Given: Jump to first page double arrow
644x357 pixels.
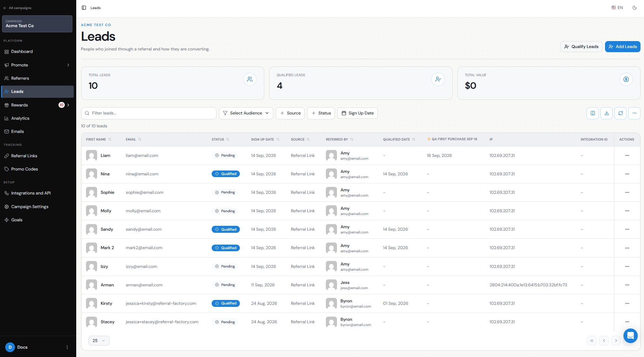Looking at the screenshot, I should 591,341.
